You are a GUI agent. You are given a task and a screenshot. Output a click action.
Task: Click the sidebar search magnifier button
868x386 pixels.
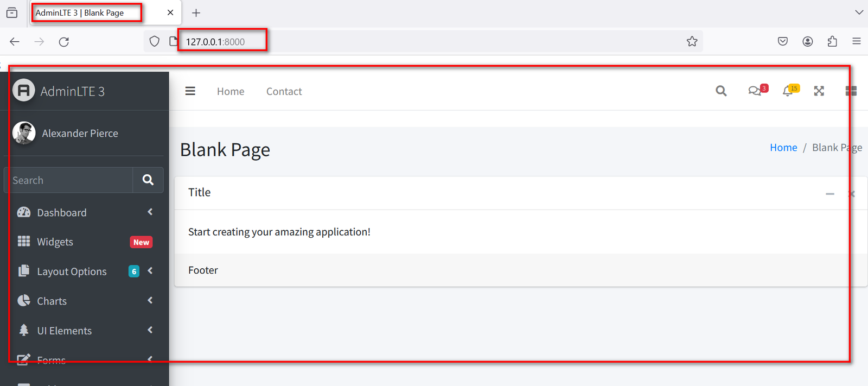tap(148, 180)
